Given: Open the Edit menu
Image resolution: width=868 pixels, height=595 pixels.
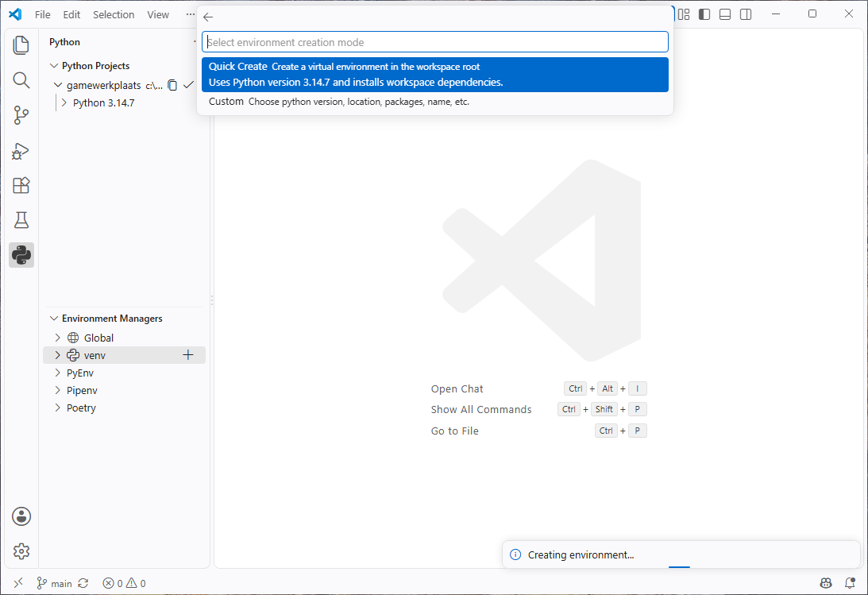Looking at the screenshot, I should click(x=71, y=15).
